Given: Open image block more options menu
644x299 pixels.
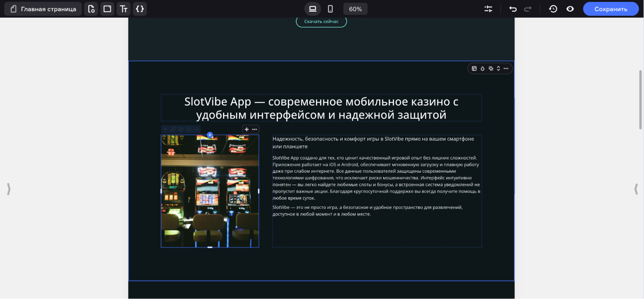Looking at the screenshot, I should [x=255, y=129].
